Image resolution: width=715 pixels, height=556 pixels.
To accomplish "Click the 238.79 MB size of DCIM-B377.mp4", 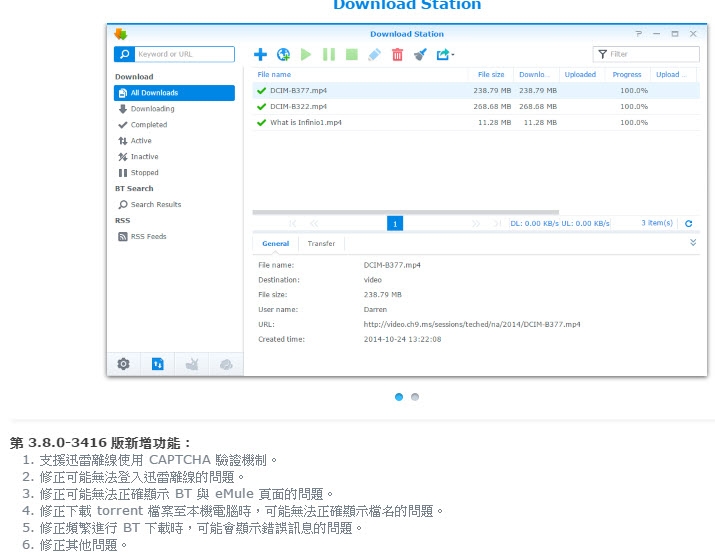I will tap(492, 90).
